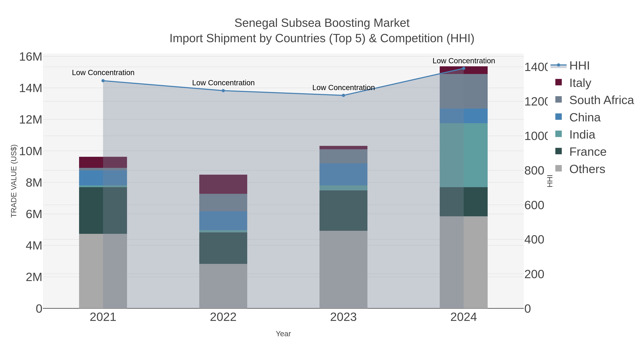Click the Low Concentration label above 2024

pyautogui.click(x=464, y=61)
